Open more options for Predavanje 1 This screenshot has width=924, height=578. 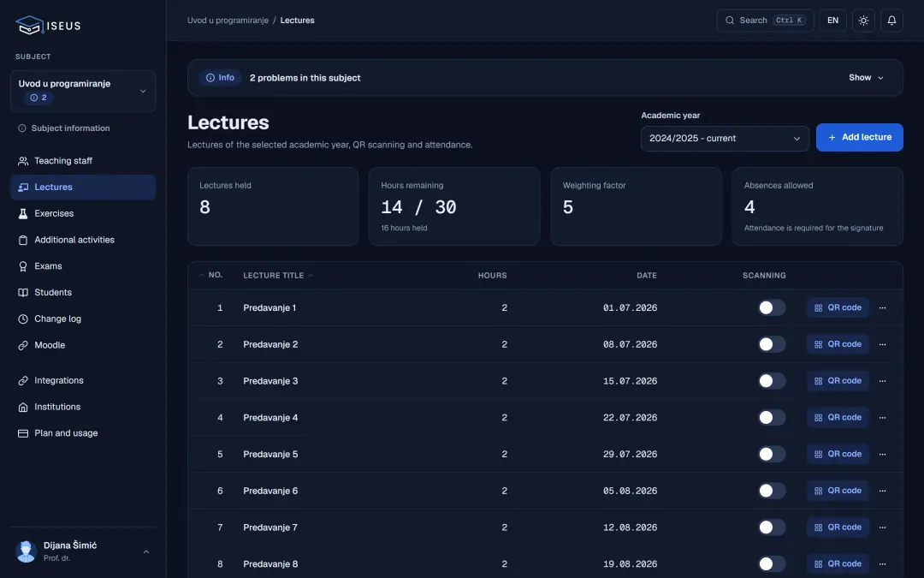[882, 308]
